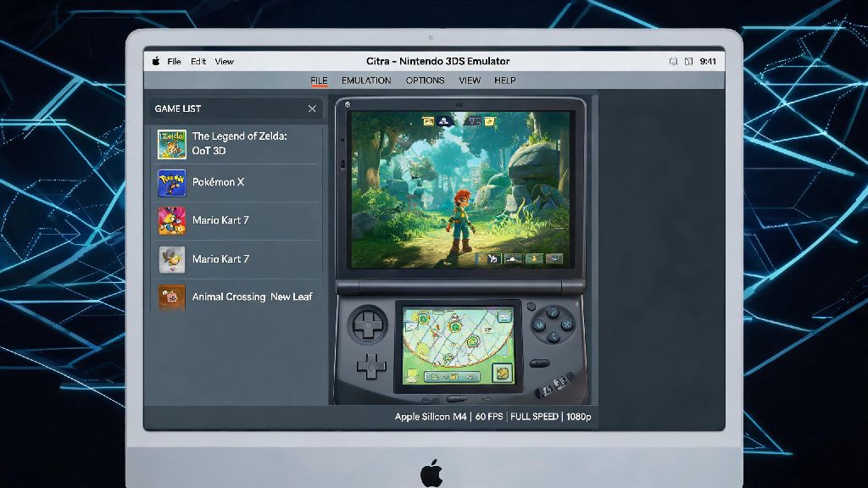The width and height of the screenshot is (868, 488).
Task: Click the GAME LIST panel title
Action: [178, 108]
